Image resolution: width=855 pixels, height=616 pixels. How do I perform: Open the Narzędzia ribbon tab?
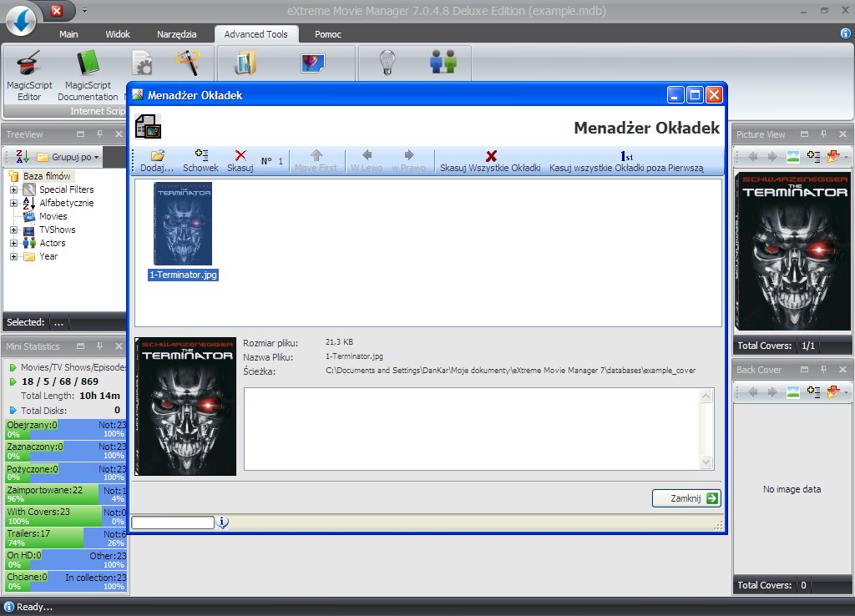tap(177, 34)
